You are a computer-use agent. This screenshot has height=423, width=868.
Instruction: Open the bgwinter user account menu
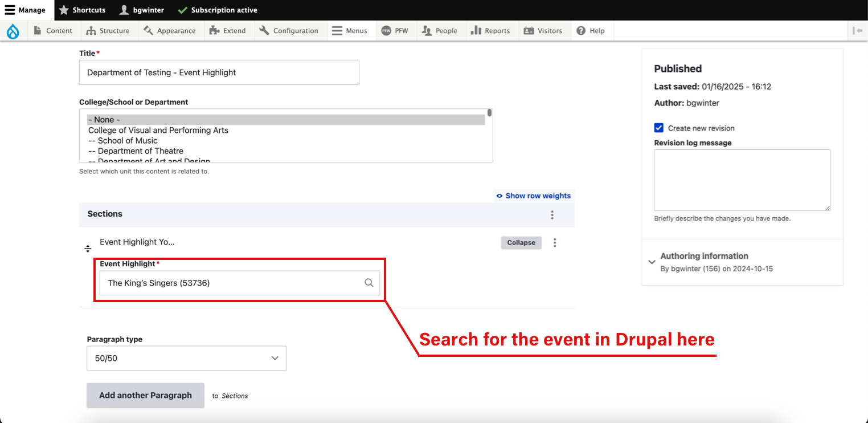tap(141, 10)
